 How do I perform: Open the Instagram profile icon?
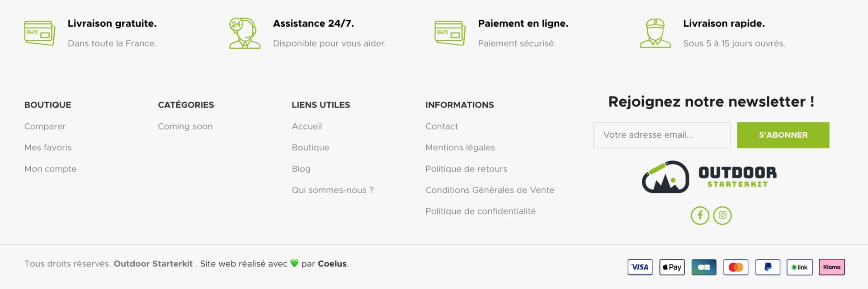[722, 215]
